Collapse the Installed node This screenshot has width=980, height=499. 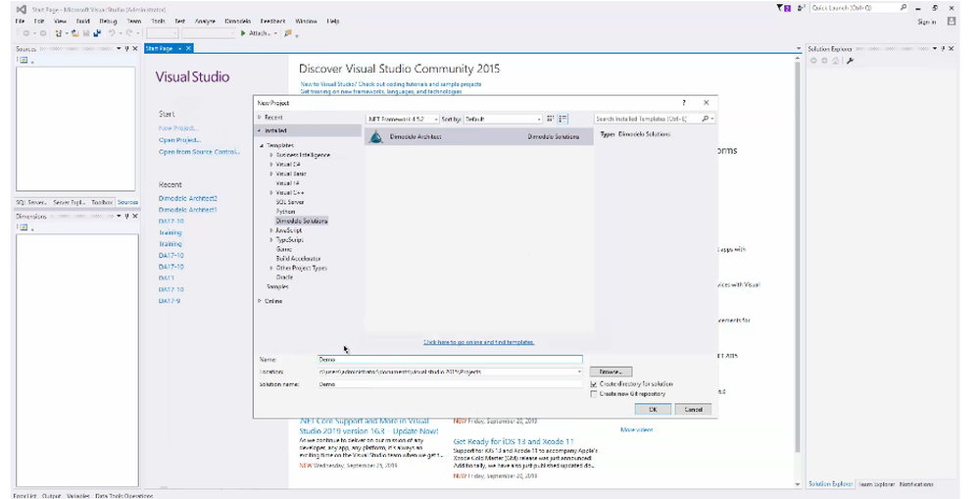(x=260, y=130)
